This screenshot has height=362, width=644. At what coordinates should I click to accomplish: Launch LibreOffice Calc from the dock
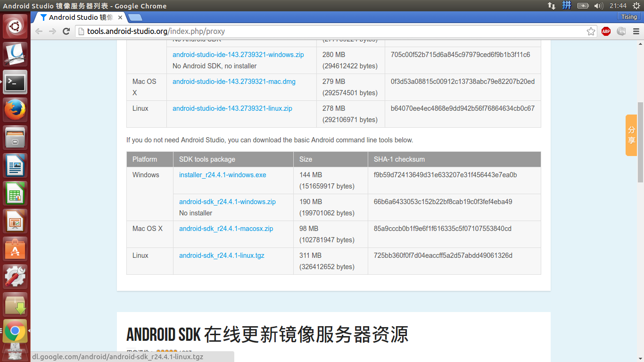pos(16,193)
